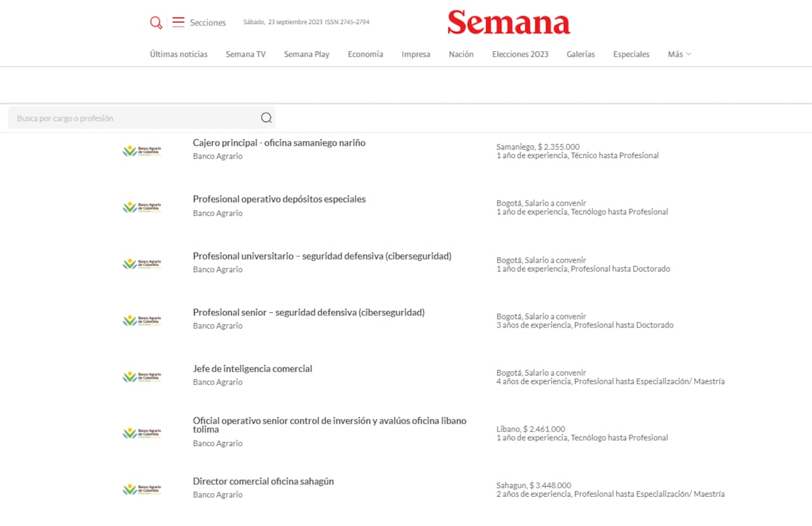Click 'Banco Agrario' under Profesional operativo depósitos especiales
Image resolution: width=812 pixels, height=526 pixels.
[x=218, y=213]
